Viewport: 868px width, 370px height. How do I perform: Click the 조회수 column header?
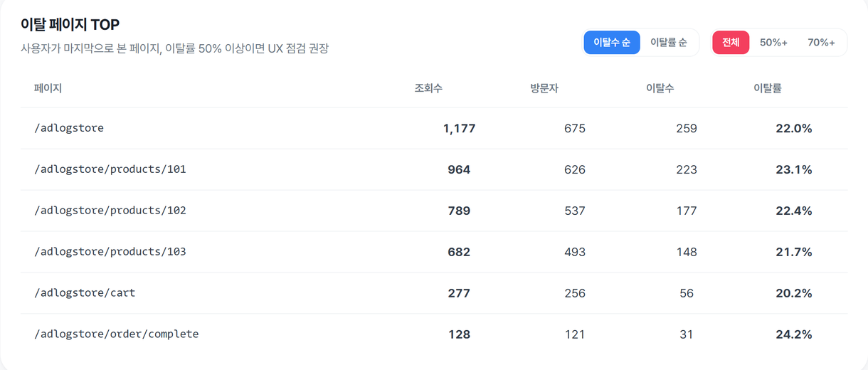tap(429, 89)
